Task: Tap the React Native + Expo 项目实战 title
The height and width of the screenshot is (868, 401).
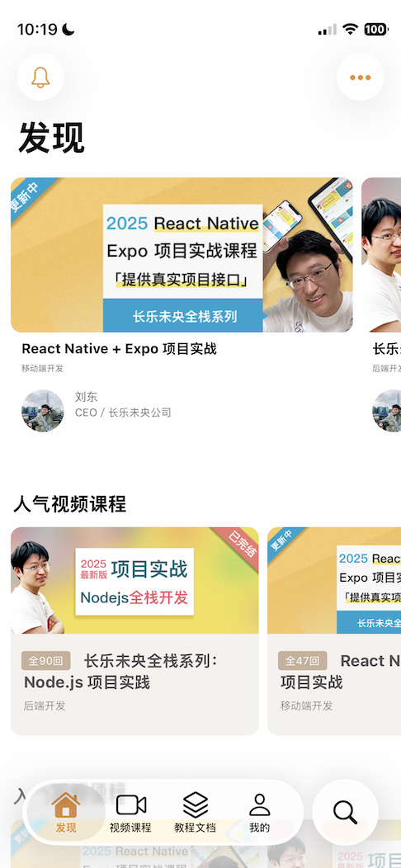Action: [119, 349]
